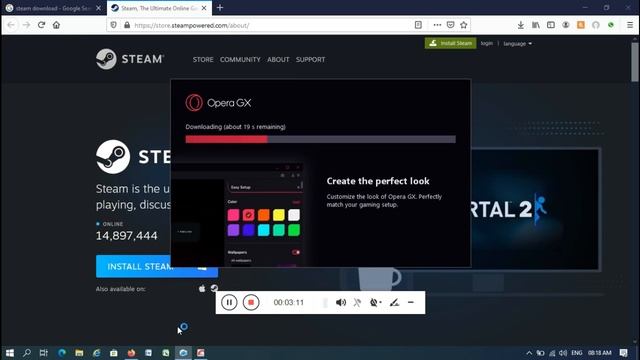Bookmark this page with the star
The height and width of the screenshot is (360, 640).
(464, 25)
